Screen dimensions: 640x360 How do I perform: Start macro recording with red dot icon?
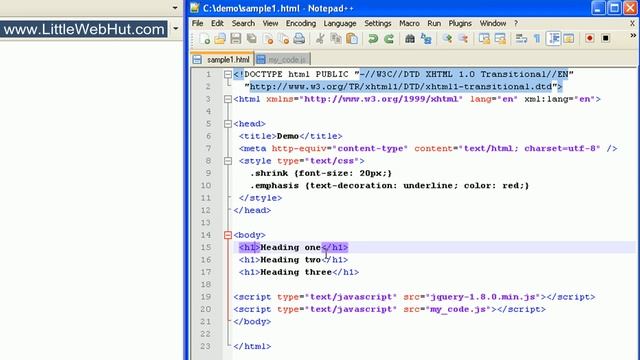pyautogui.click(x=589, y=39)
